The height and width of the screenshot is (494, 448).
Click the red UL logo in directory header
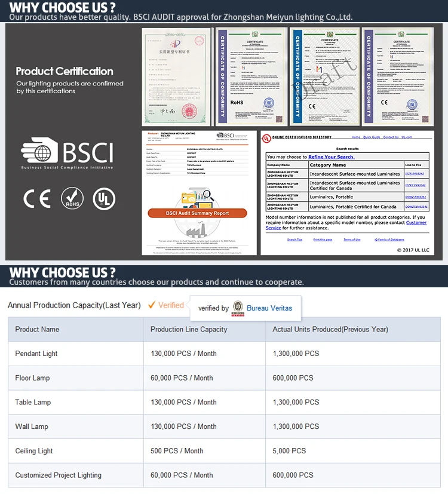tap(266, 139)
